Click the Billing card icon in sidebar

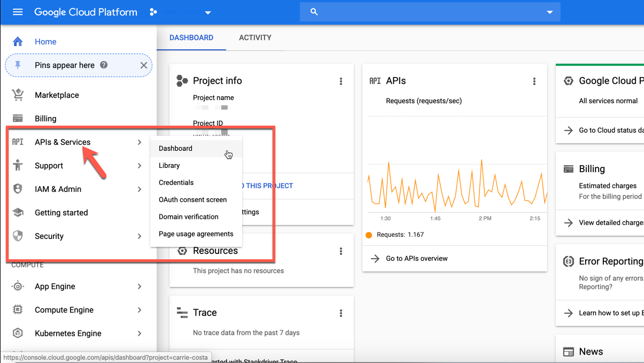click(x=18, y=119)
